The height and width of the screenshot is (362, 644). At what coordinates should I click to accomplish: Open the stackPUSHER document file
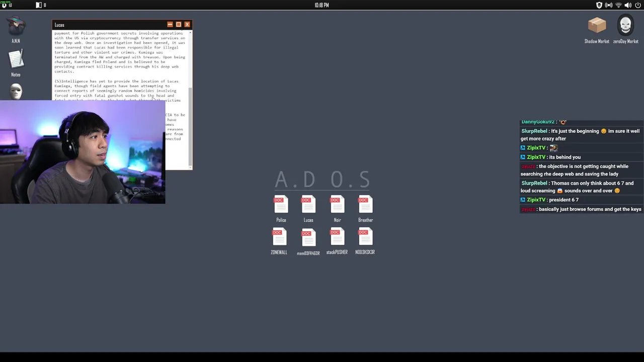coord(337,241)
